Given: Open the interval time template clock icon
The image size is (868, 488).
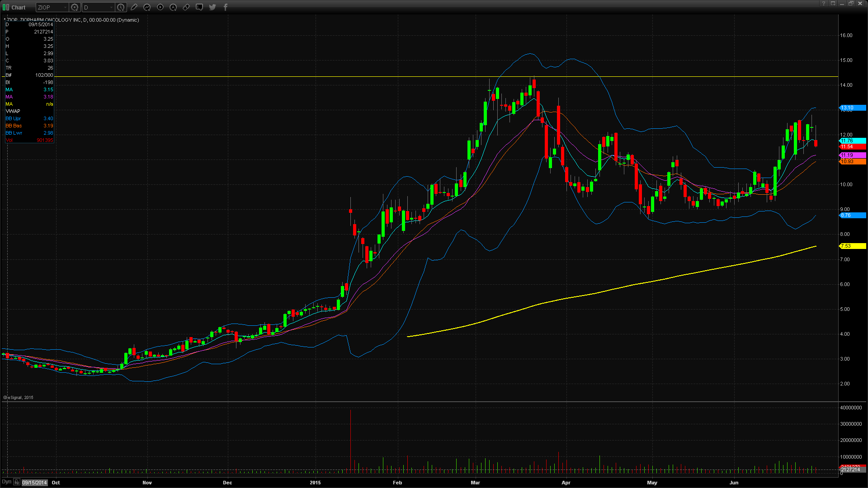Looking at the screenshot, I should click(121, 7).
